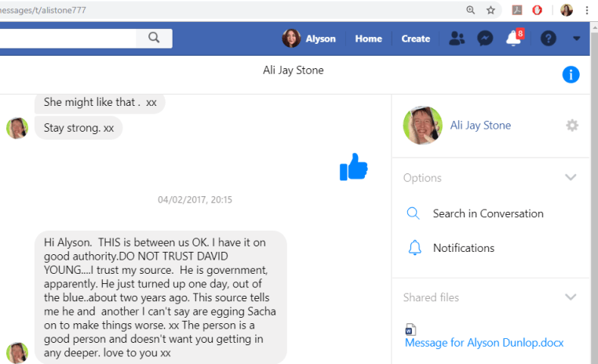Select Search in Conversation option
The image size is (598, 364).
(x=487, y=213)
